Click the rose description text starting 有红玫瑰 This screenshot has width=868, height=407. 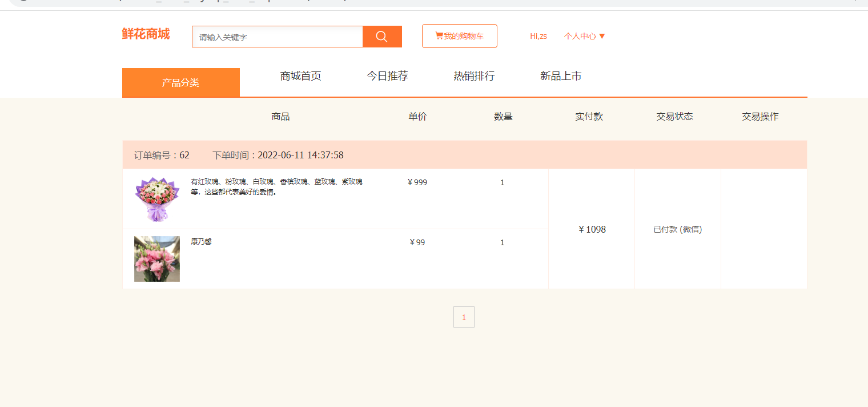(x=277, y=187)
